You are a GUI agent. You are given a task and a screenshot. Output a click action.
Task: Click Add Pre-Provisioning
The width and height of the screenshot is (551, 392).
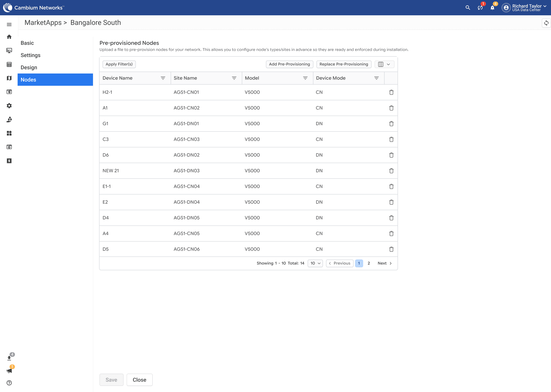289,64
